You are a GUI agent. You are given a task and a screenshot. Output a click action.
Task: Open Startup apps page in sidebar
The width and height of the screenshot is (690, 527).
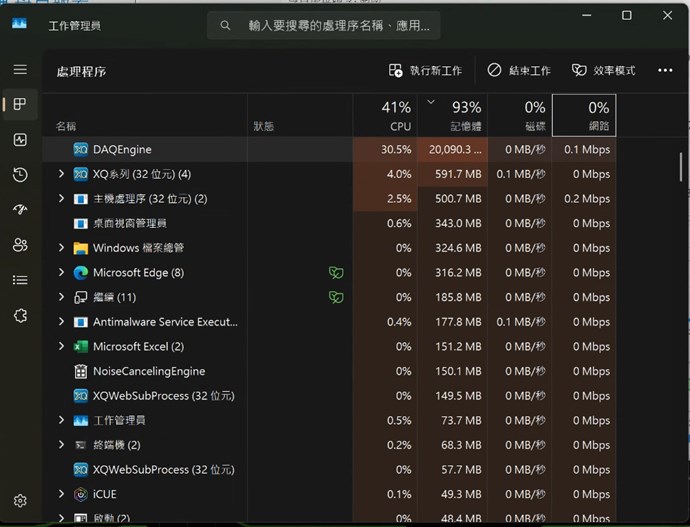click(x=20, y=210)
